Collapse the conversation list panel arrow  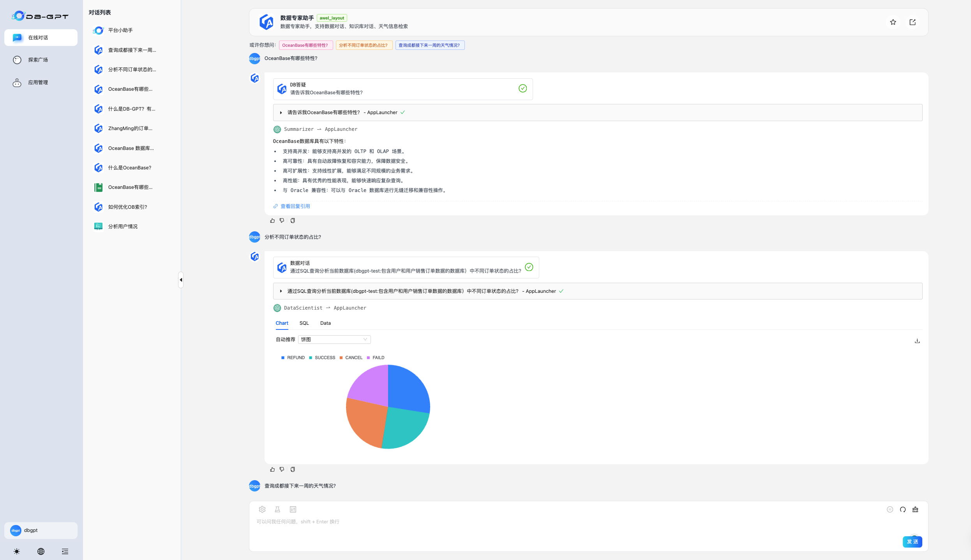pos(181,280)
